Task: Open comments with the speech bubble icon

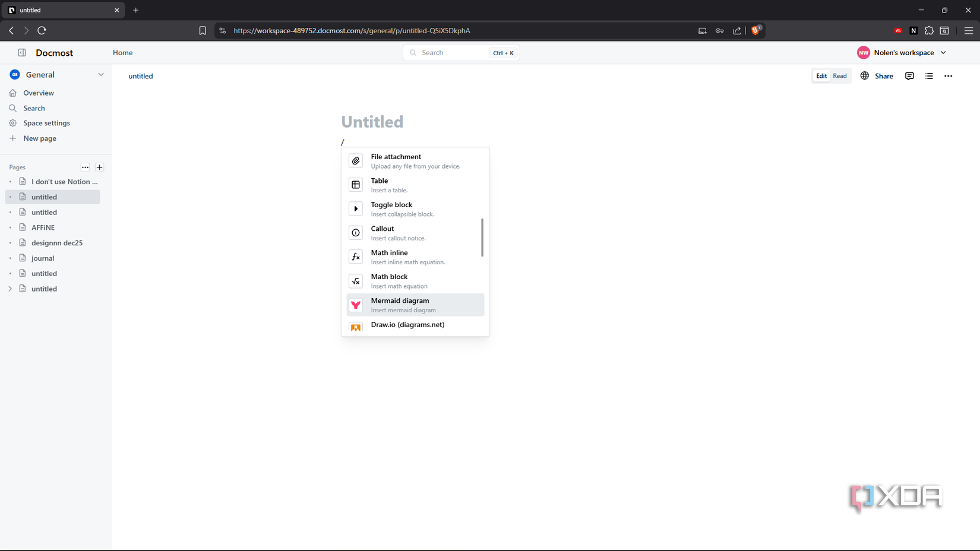Action: 909,76
